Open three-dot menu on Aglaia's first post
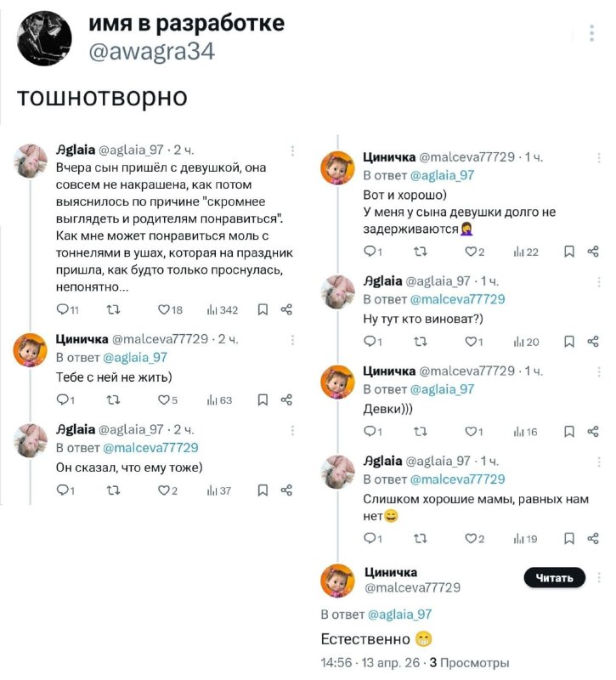This screenshot has width=616, height=680. pyautogui.click(x=292, y=150)
